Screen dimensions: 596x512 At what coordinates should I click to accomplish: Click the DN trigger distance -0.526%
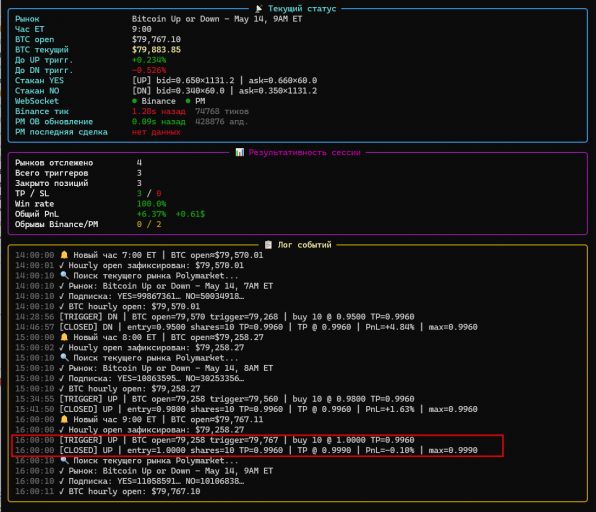(x=149, y=70)
